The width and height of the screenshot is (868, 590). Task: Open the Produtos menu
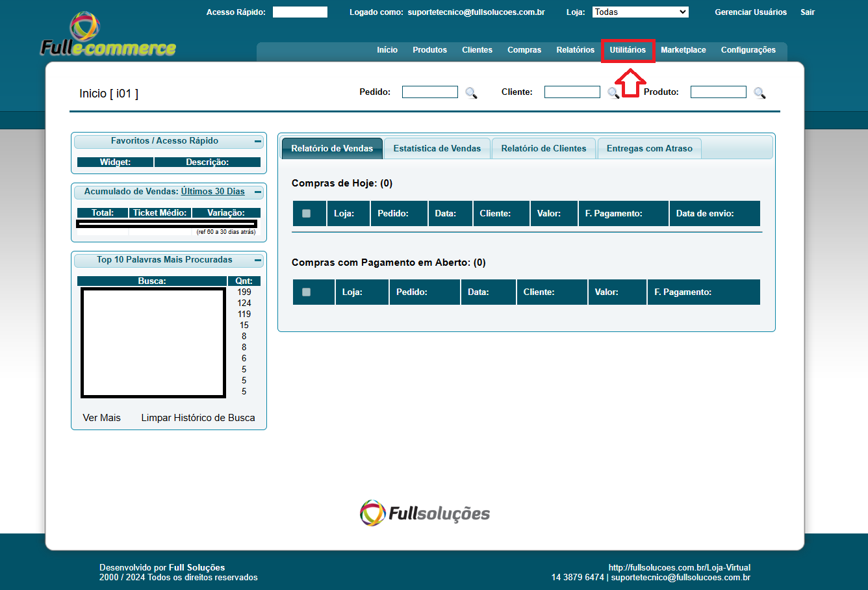tap(429, 50)
